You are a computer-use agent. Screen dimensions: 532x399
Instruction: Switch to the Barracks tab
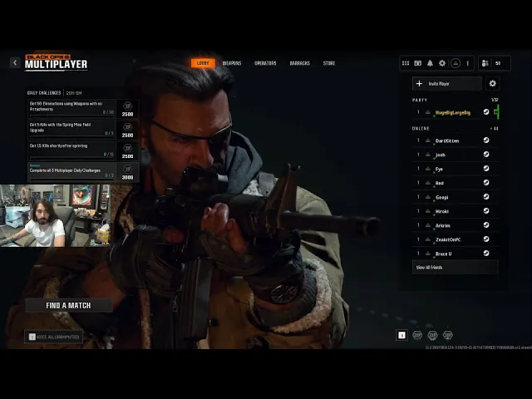300,63
